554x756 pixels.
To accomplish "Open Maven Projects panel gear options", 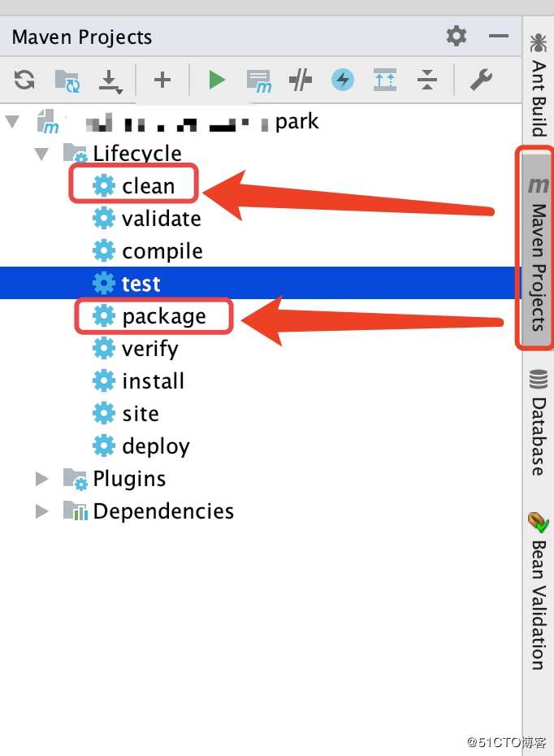I will pos(457,36).
